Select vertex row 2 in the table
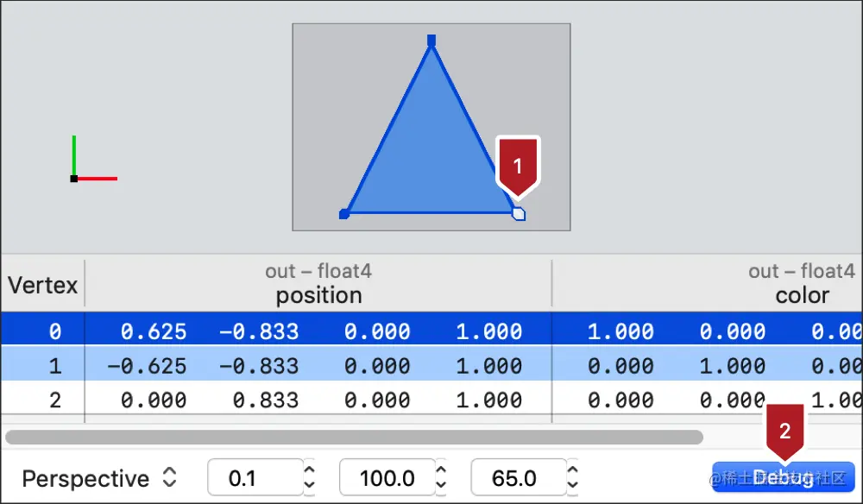This screenshot has width=863, height=504. pos(431,399)
